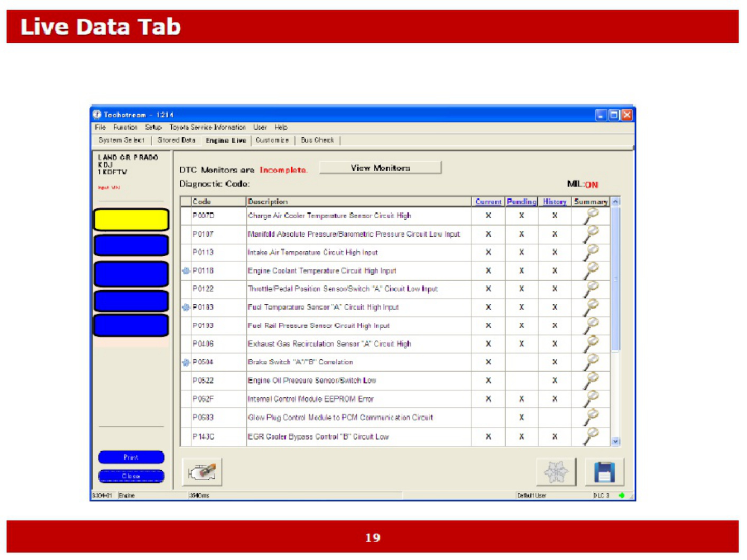
Task: Click the blue Close button in sidebar
Action: [x=131, y=477]
